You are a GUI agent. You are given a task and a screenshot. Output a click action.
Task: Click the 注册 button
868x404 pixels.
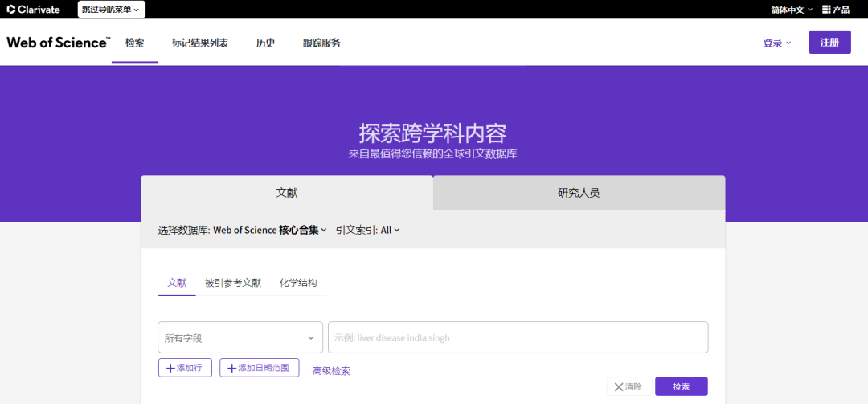tap(829, 43)
